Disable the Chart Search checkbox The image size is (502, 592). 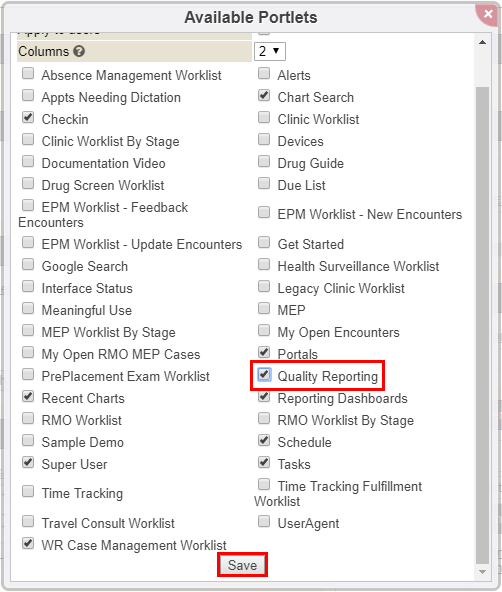pyautogui.click(x=264, y=95)
